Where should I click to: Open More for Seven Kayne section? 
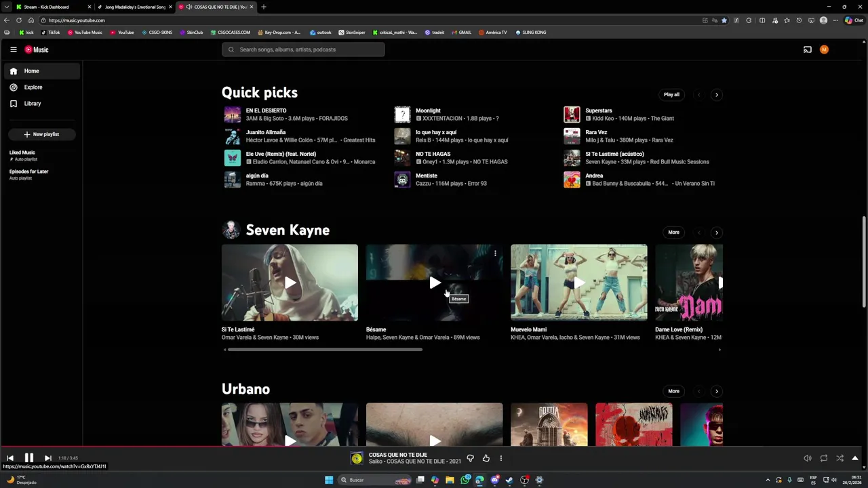coord(673,232)
